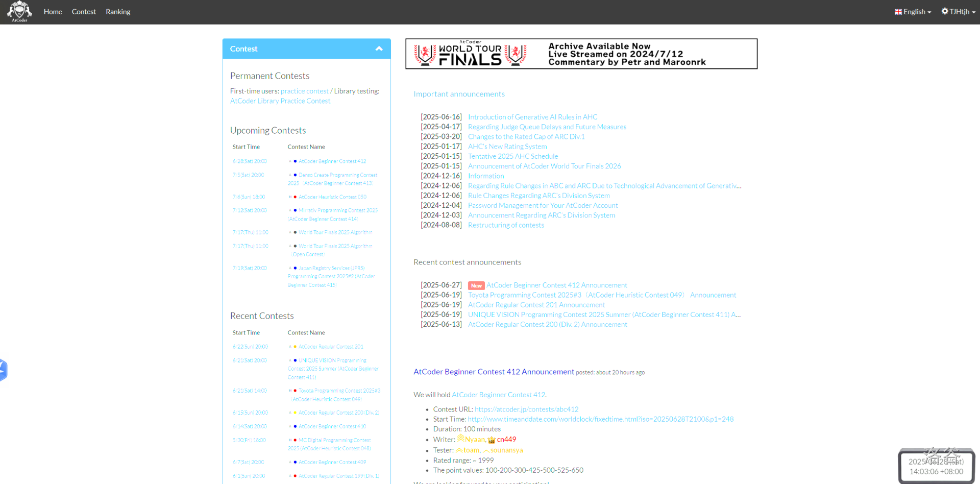Open UNIQUE VISION Programming Contest 2025 announcement
The height and width of the screenshot is (484, 980).
(x=604, y=314)
